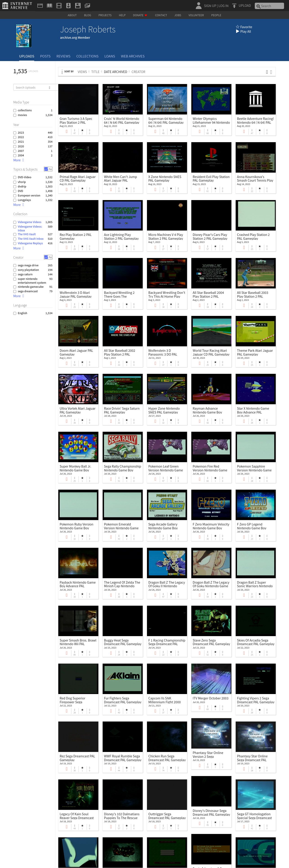Viewport: 289px width, 868px height.
Task: Open the Texts book icon in top bar
Action: coord(50,5)
